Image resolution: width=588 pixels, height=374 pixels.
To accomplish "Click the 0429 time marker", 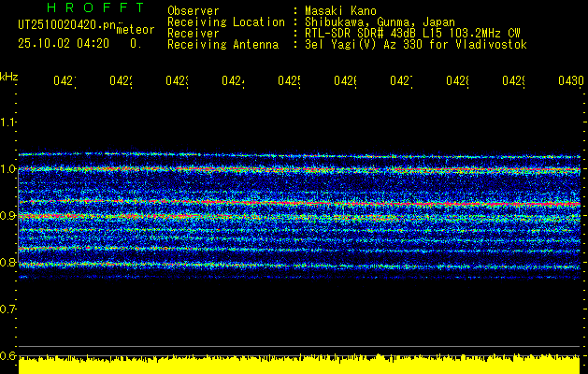I will coord(513,81).
